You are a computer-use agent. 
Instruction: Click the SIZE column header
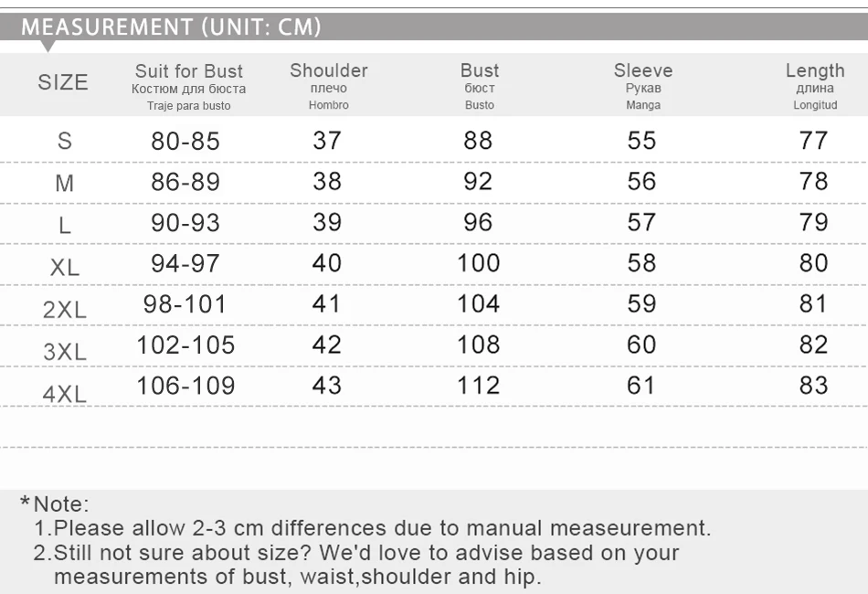pyautogui.click(x=63, y=83)
